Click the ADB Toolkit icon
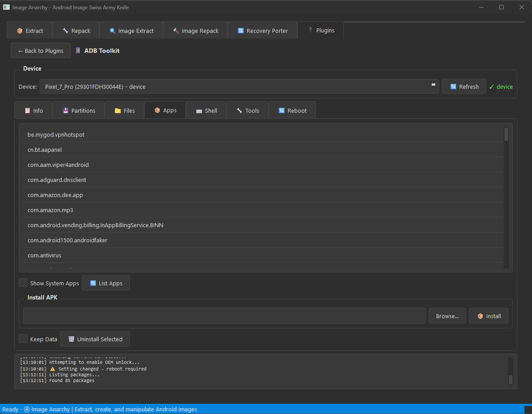The height and width of the screenshot is (414, 532). [78, 51]
